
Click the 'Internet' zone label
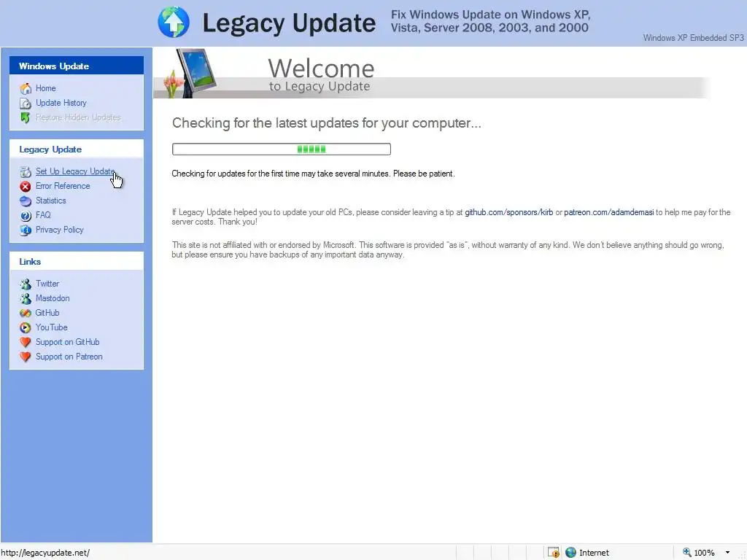point(594,553)
